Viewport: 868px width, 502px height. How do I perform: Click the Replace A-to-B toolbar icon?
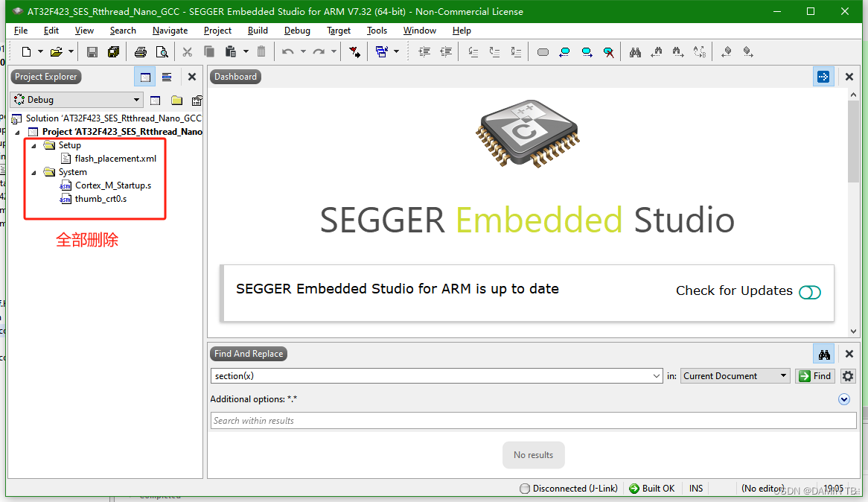click(699, 52)
